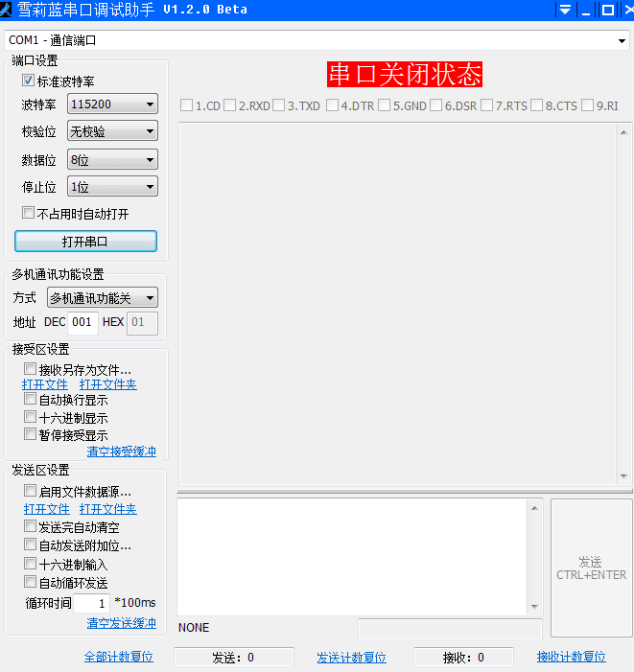
Task: Click the DEC address field 001
Action: [x=82, y=322]
